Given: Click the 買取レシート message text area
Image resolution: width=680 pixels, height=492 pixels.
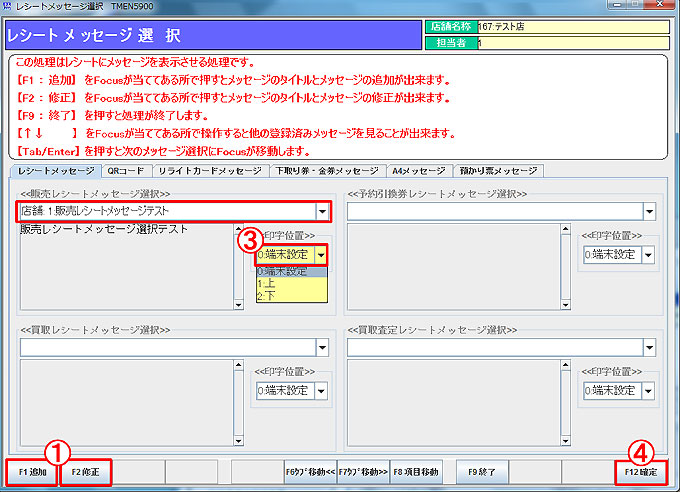Looking at the screenshot, I should point(127,403).
